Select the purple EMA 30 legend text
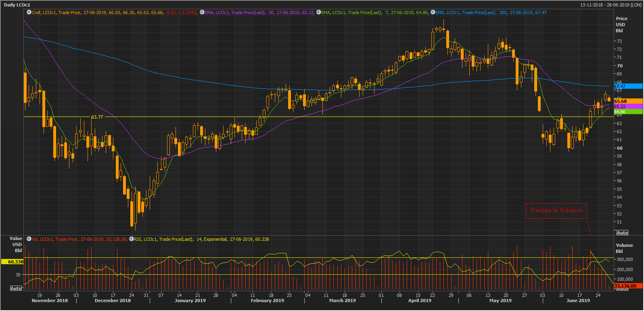Image resolution: width=644 pixels, height=311 pixels. (x=259, y=13)
